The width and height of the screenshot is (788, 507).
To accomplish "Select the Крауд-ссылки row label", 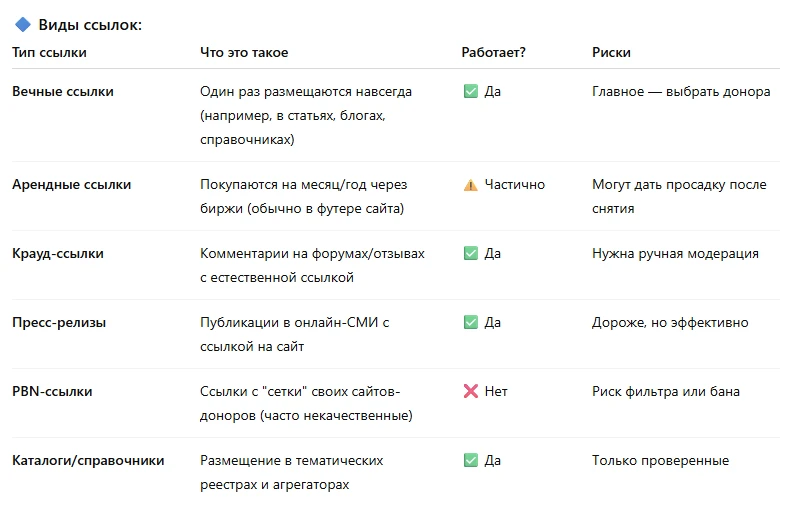I will (58, 254).
